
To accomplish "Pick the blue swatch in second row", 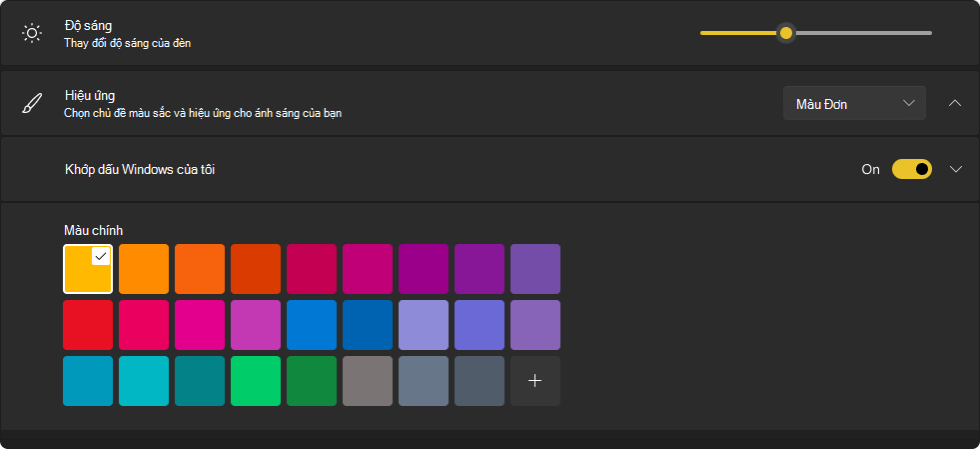I will (312, 325).
